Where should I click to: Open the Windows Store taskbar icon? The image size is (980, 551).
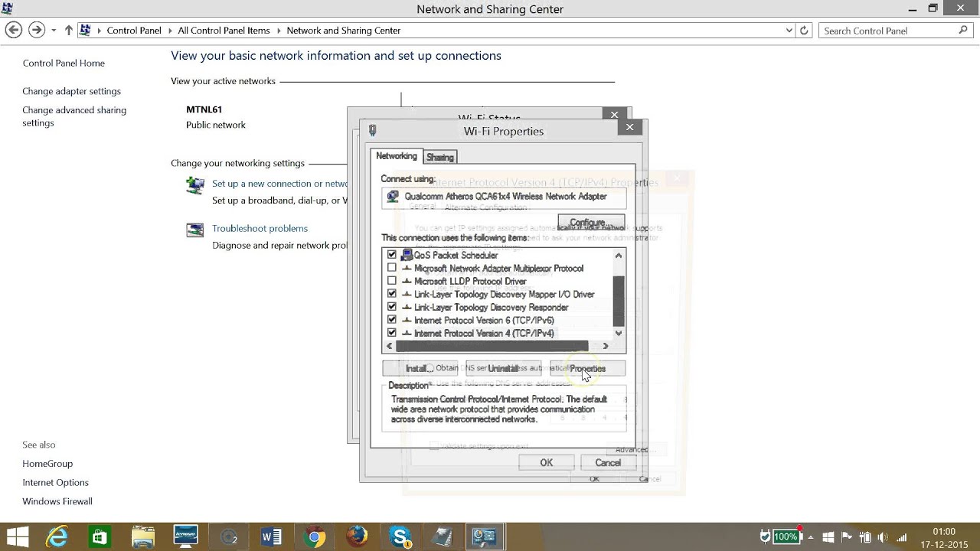click(100, 537)
